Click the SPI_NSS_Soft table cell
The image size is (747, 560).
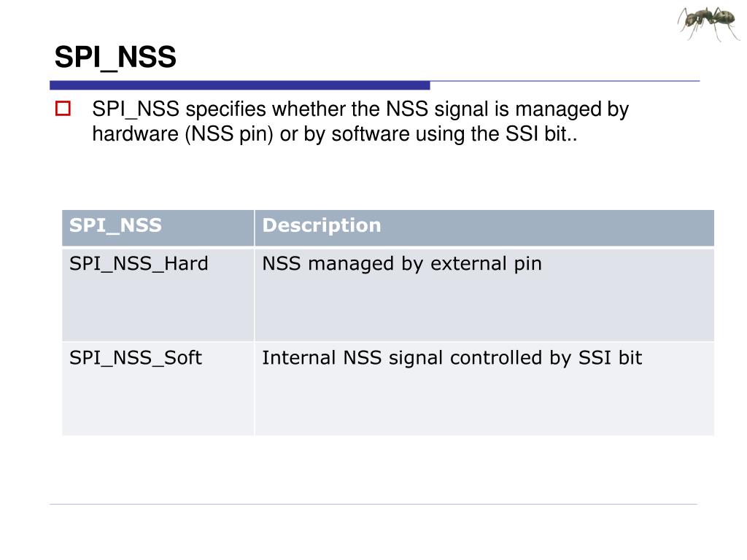(158, 388)
